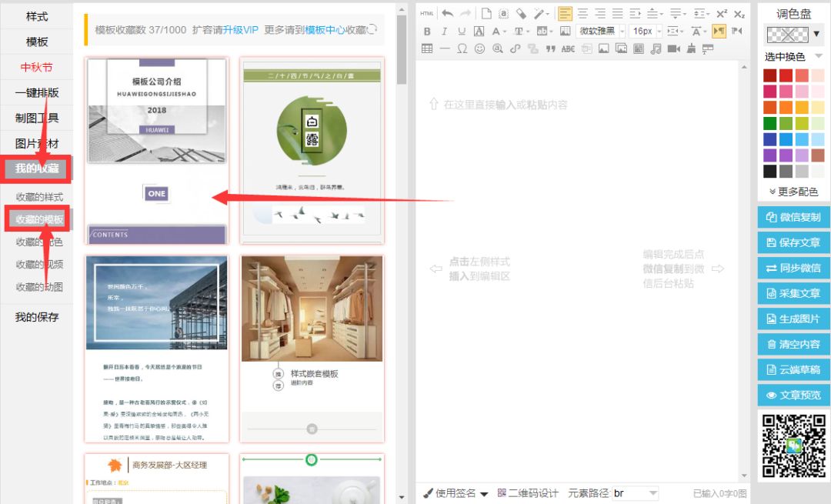Click the 微信复制 button

pos(793,217)
